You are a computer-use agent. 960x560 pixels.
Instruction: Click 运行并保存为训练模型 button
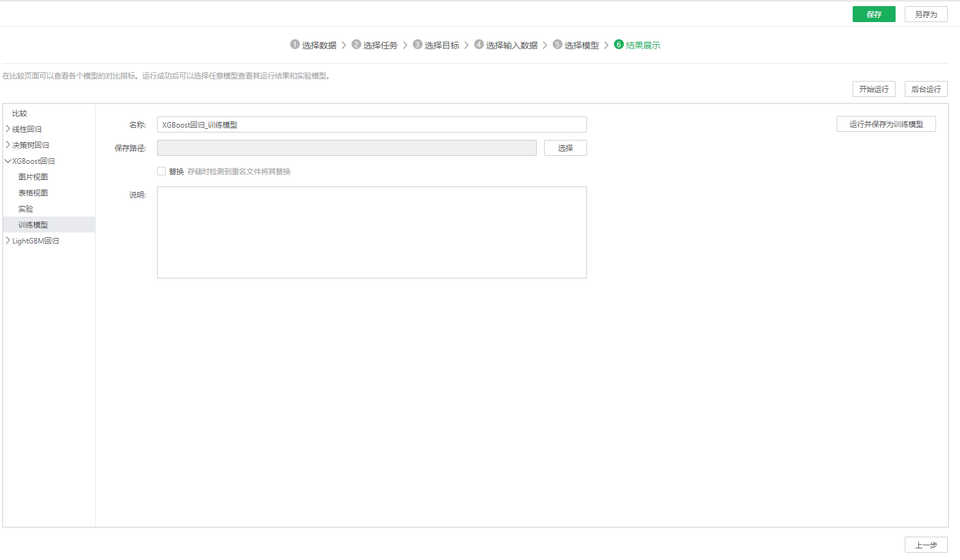pos(886,124)
